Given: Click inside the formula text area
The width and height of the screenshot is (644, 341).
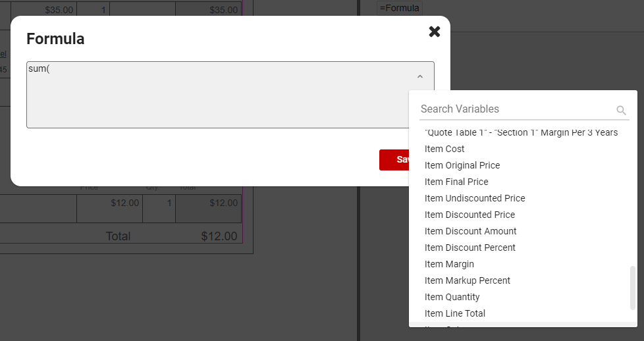Looking at the screenshot, I should click(x=230, y=95).
